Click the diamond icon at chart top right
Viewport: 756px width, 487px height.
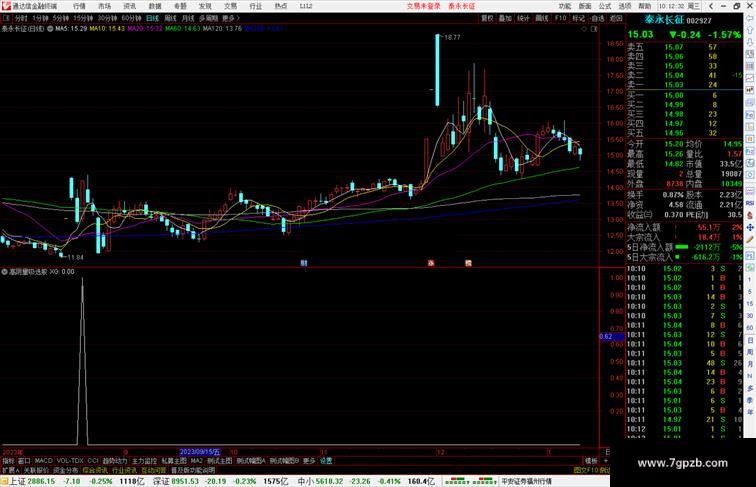(584, 29)
